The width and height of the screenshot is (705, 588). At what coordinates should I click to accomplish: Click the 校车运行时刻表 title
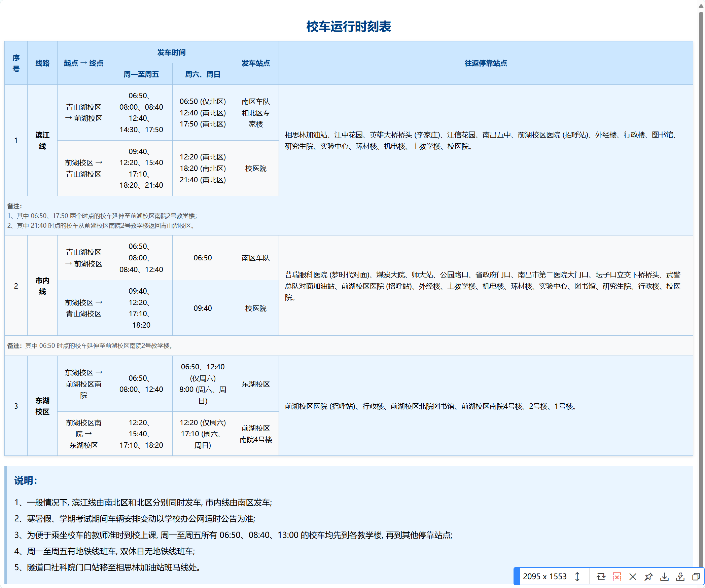pos(348,27)
